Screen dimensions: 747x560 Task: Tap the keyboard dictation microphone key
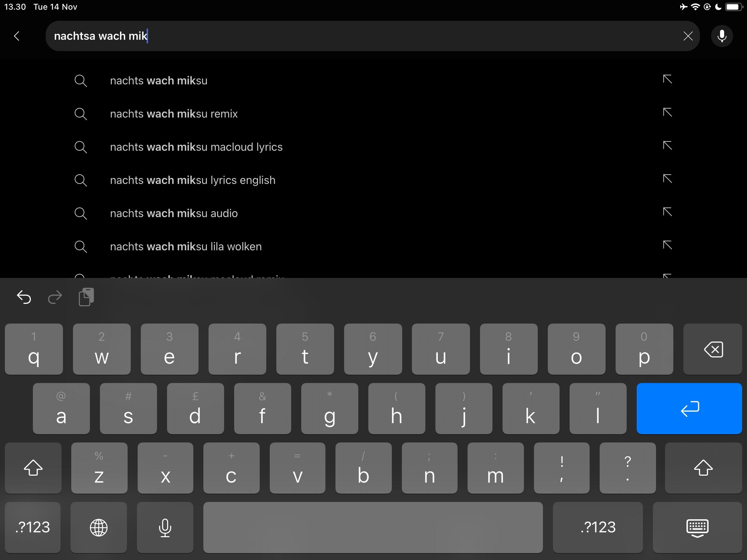[165, 527]
